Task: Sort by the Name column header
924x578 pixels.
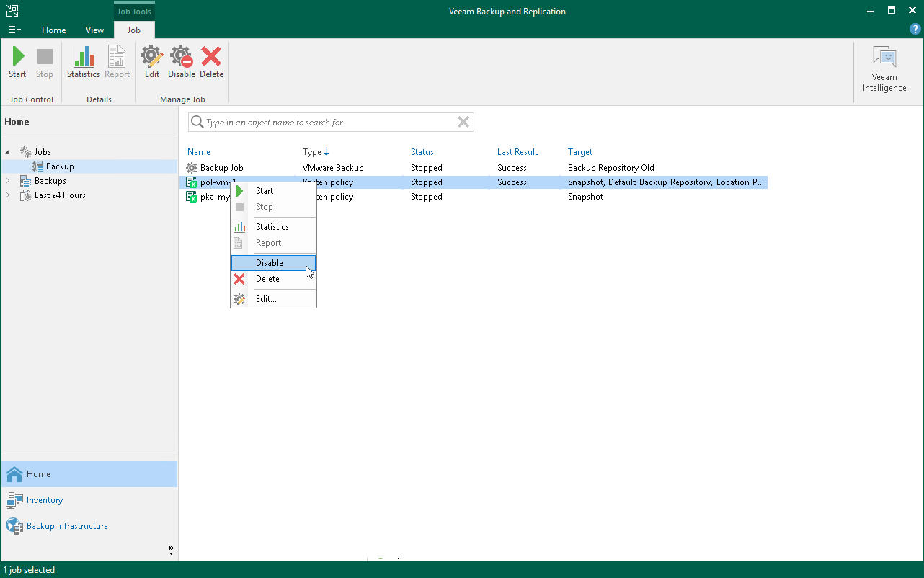Action: tap(199, 152)
